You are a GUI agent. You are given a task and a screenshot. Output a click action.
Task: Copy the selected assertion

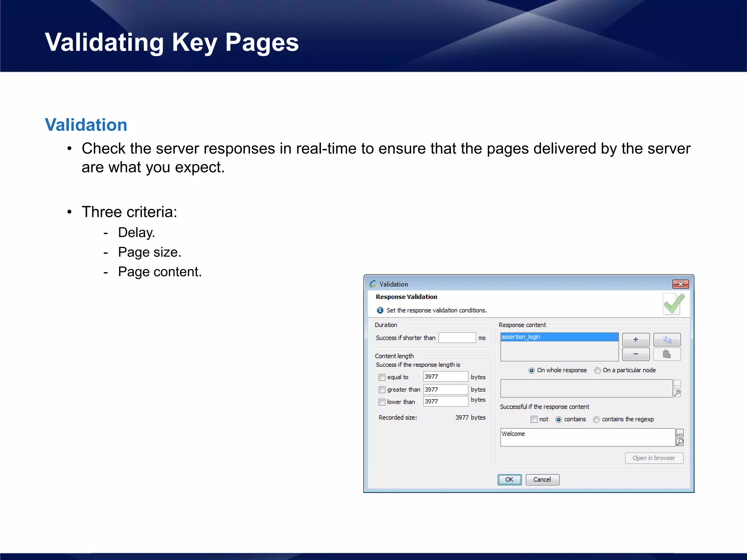point(667,339)
